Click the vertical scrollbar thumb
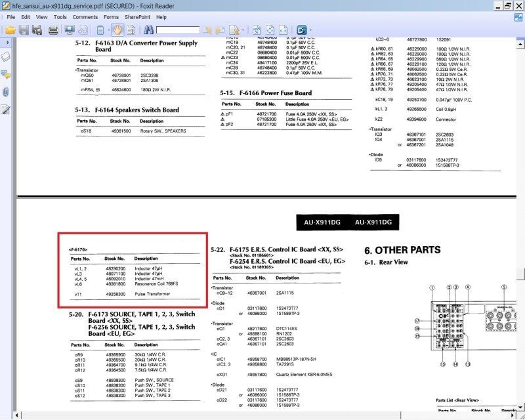This screenshot has height=420, width=525. pos(520,274)
